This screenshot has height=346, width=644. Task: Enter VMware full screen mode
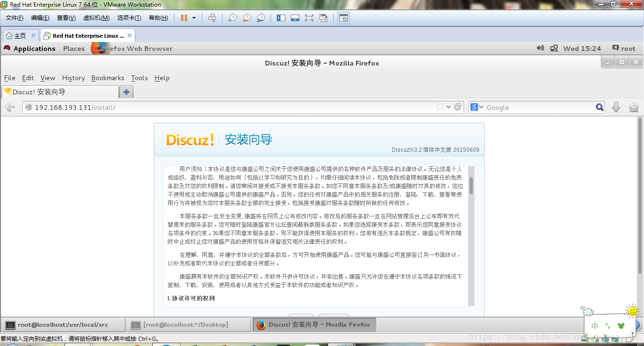pyautogui.click(x=309, y=18)
